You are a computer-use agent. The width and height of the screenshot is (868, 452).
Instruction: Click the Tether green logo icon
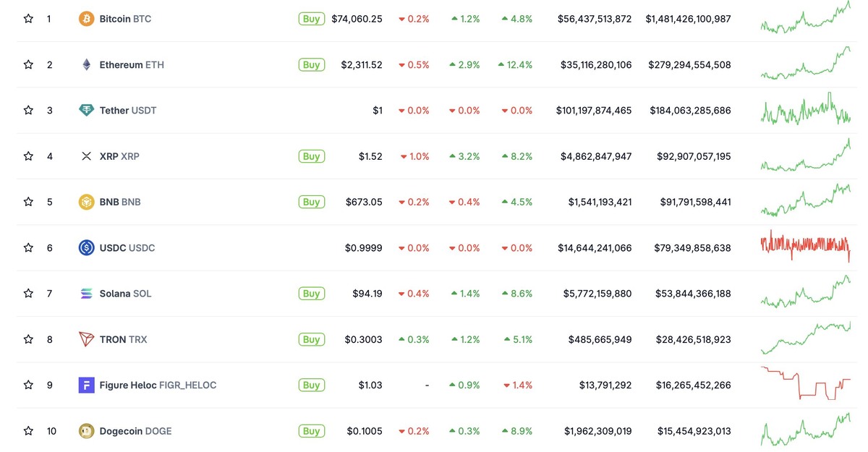pyautogui.click(x=87, y=110)
